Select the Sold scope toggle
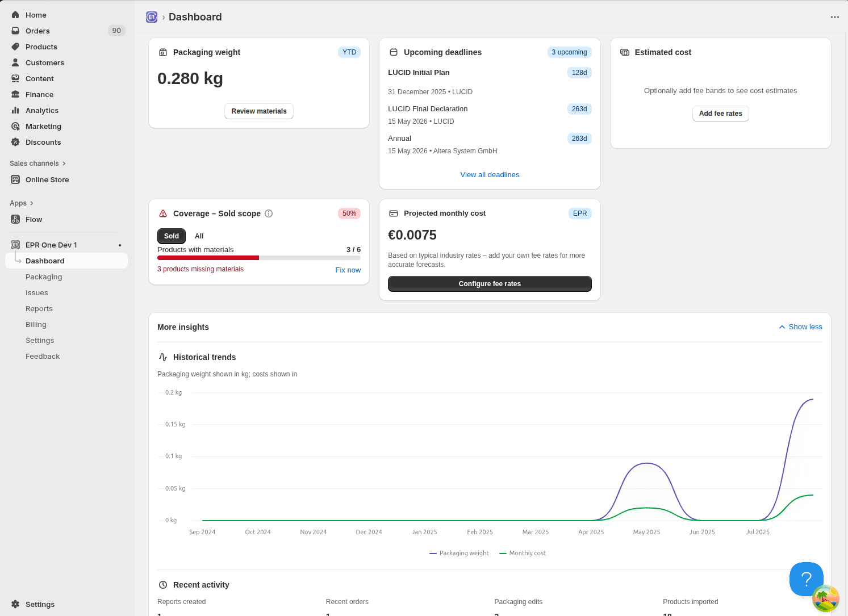The width and height of the screenshot is (848, 616). coord(172,236)
